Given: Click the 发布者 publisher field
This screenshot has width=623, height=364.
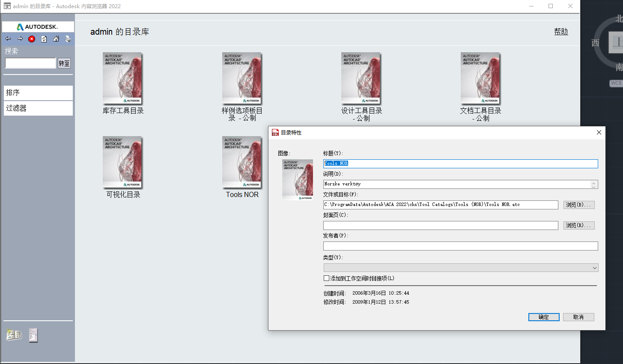Looking at the screenshot, I should (x=460, y=246).
